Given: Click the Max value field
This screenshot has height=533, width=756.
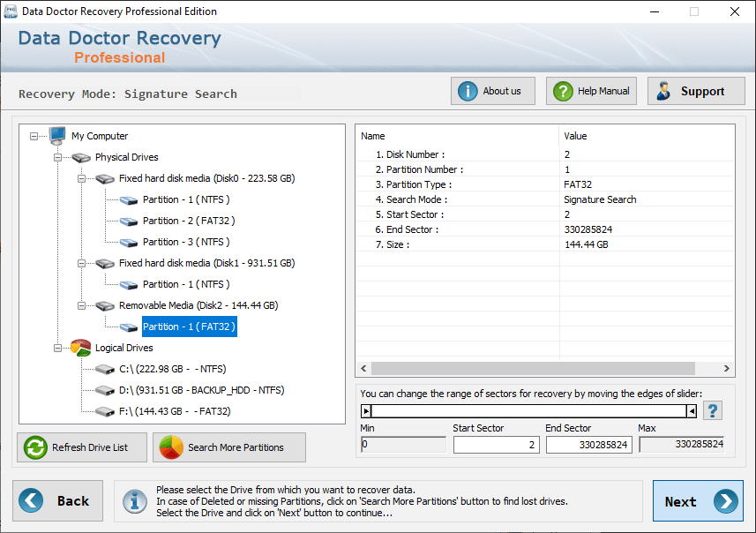Looking at the screenshot, I should (682, 445).
